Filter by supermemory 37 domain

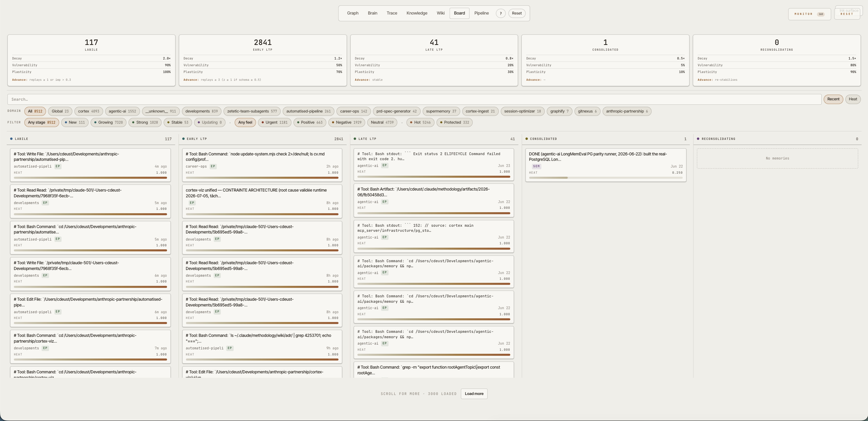(x=441, y=111)
